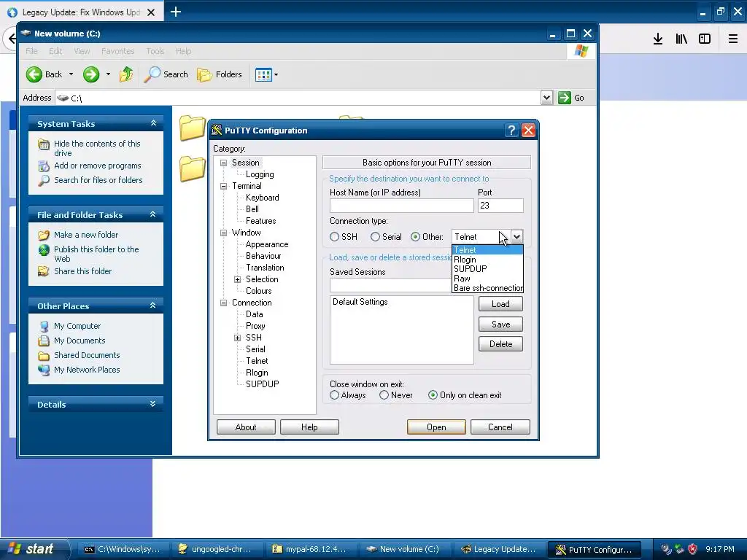Click the Port input field

(500, 206)
